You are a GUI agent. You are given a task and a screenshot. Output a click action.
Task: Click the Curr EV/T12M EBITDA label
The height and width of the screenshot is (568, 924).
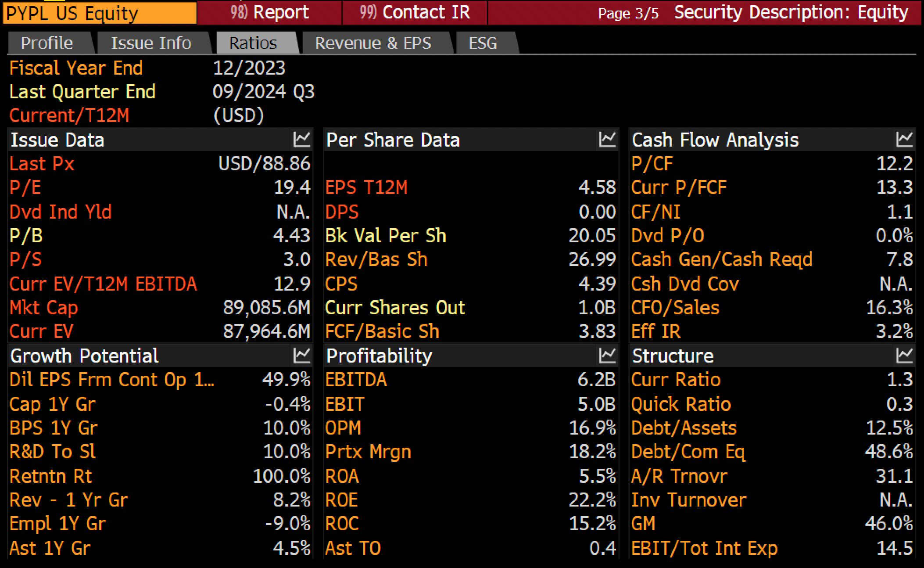pyautogui.click(x=103, y=284)
